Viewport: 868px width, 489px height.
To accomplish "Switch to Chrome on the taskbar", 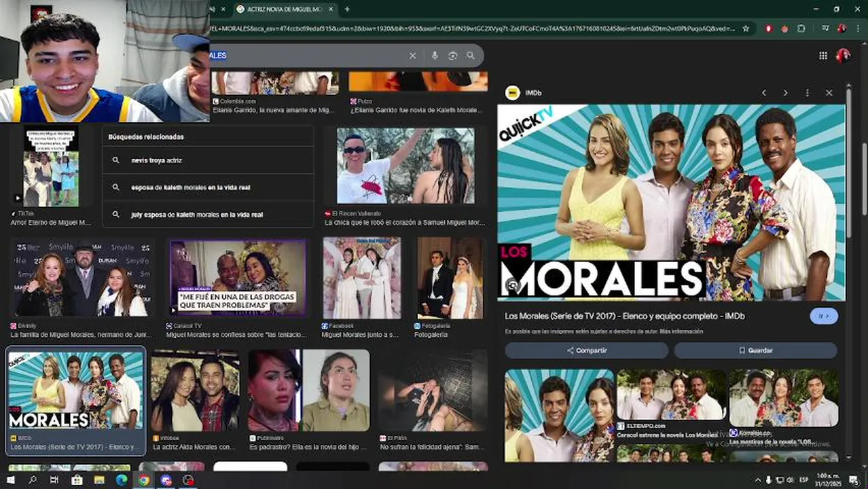I will tap(144, 480).
